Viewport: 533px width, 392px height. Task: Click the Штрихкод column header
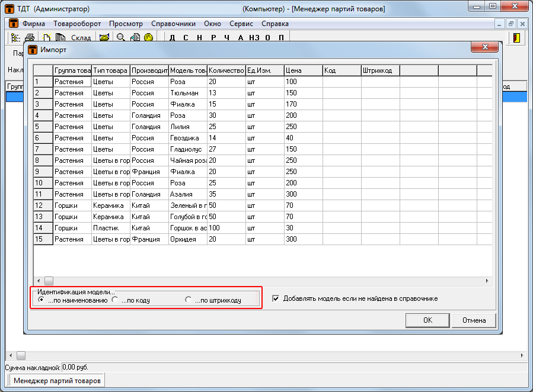pos(381,70)
